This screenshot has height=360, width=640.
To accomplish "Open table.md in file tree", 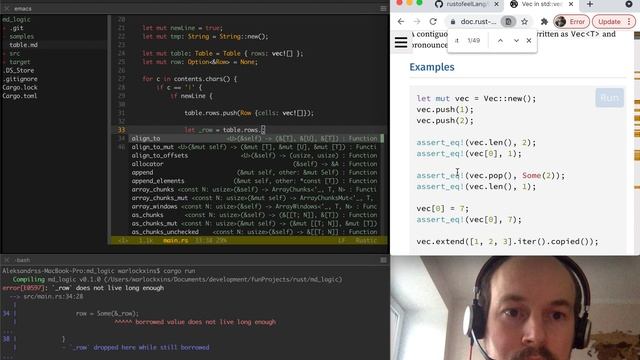I will (x=24, y=45).
